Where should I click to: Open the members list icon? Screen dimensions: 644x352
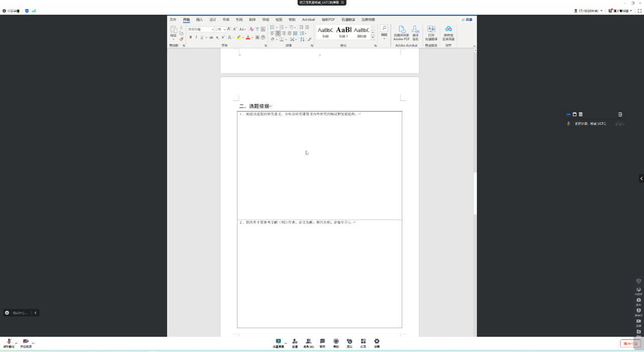pos(308,342)
